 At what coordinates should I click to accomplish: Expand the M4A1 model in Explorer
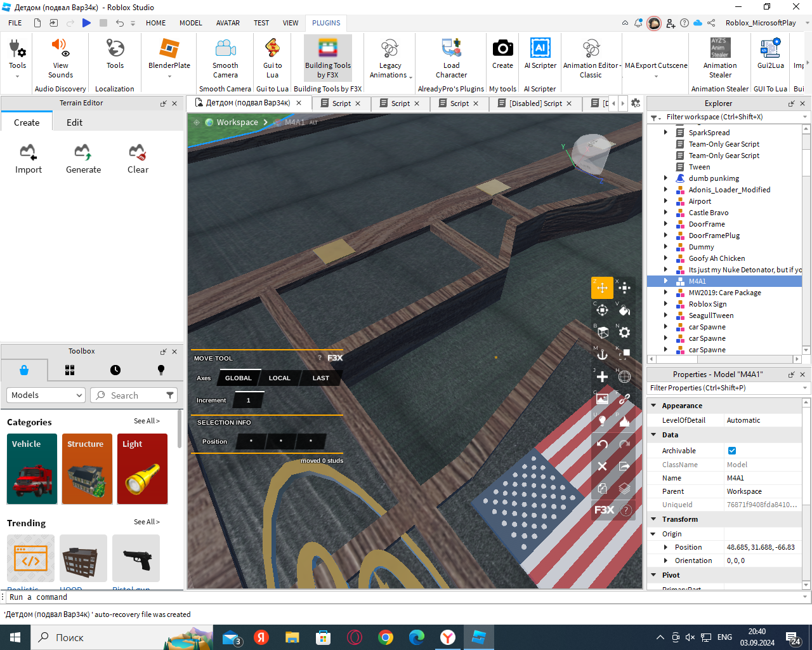(665, 281)
